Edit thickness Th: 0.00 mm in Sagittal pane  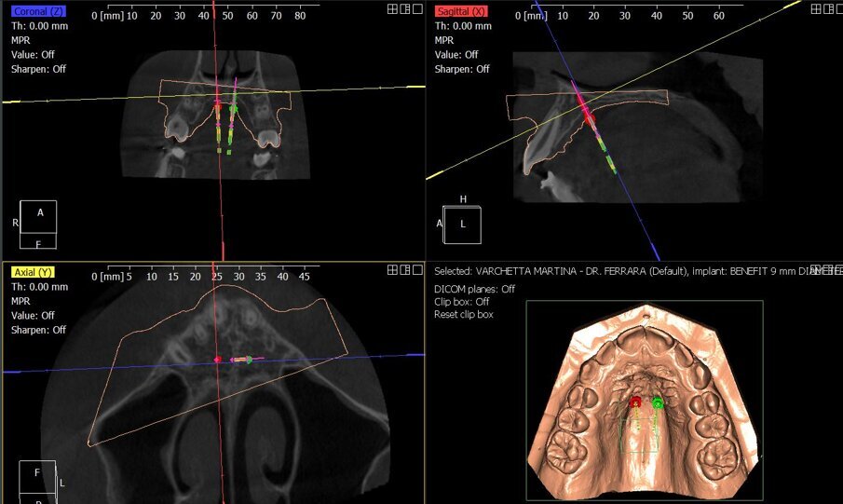click(x=463, y=26)
